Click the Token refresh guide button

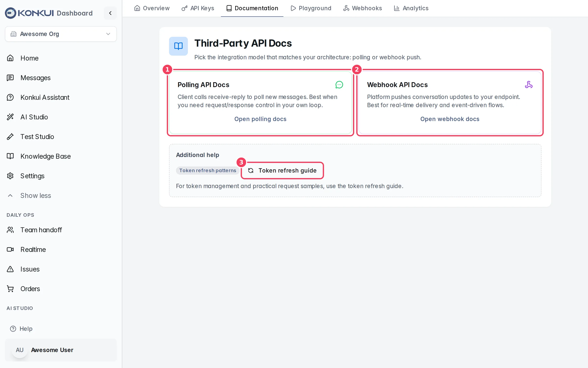tap(282, 171)
